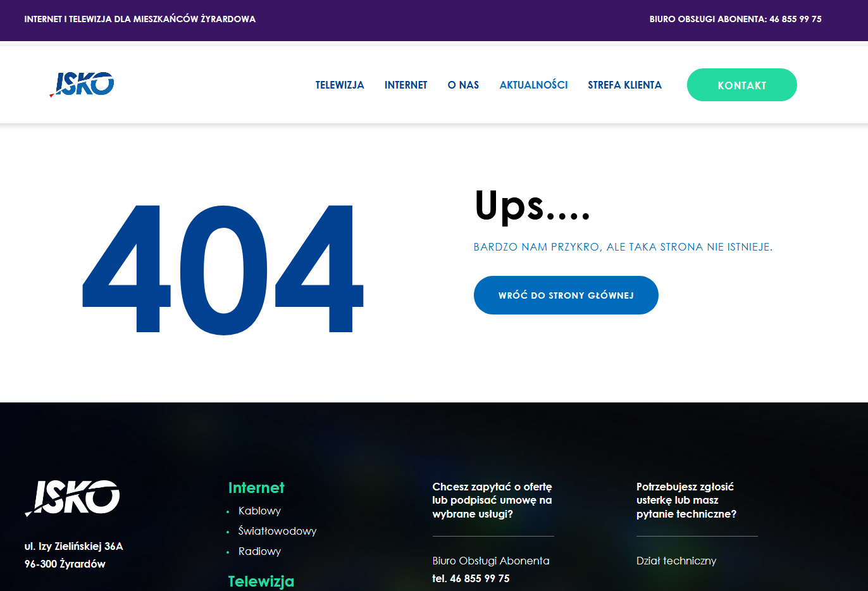868x591 pixels.
Task: Select the Kablowy footer link
Action: 259,511
